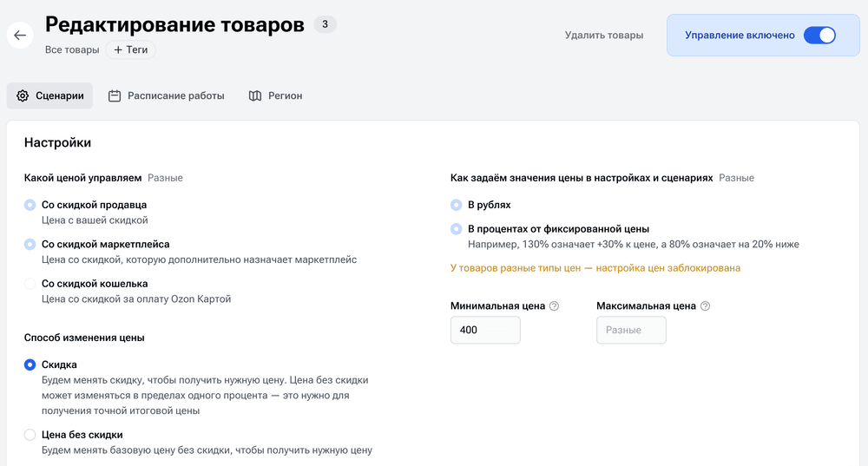Click the Максимальная цена input field

(631, 330)
